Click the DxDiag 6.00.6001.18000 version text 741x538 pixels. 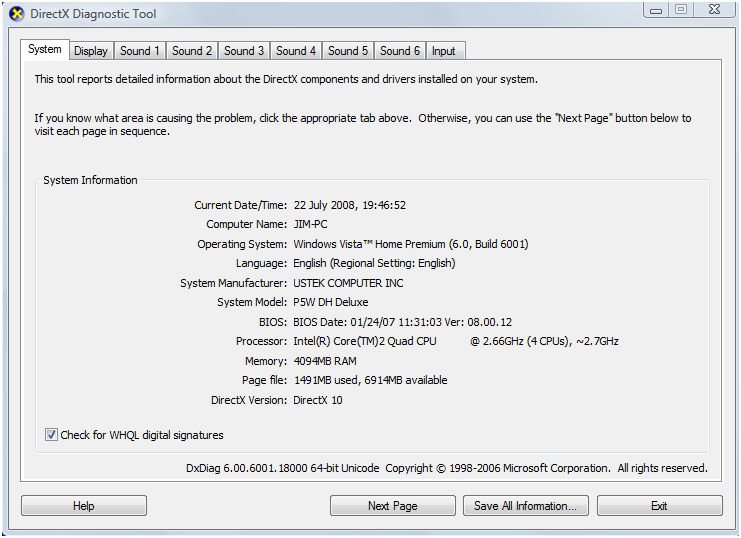click(283, 468)
